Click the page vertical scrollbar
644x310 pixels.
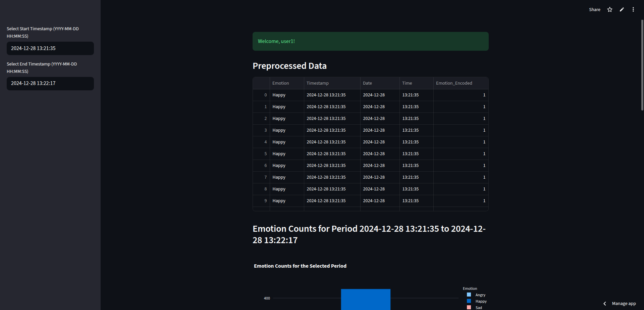click(642, 65)
